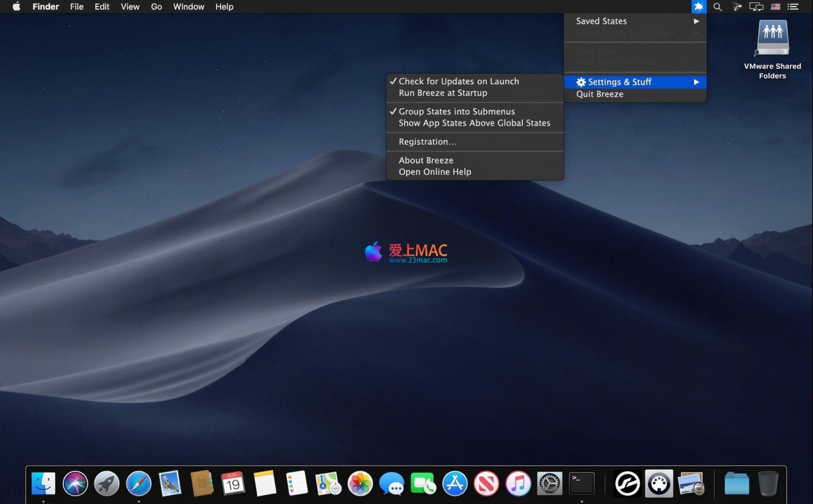
Task: Select Registration... from the submenu
Action: (x=427, y=142)
